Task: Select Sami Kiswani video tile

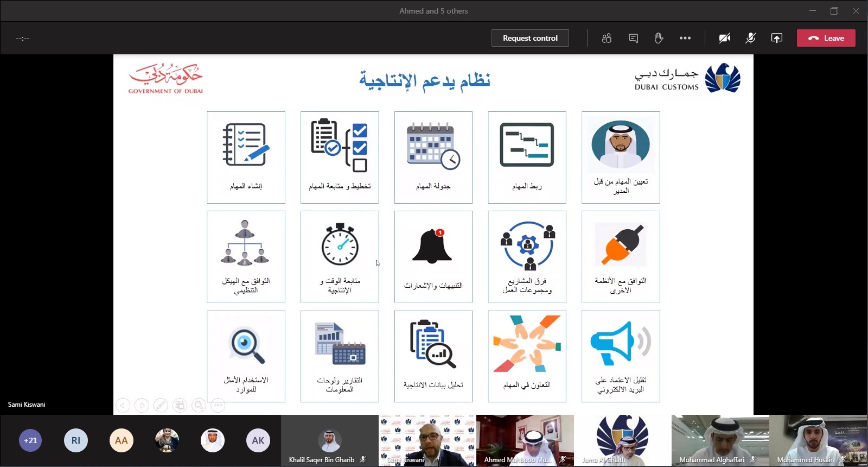Action: tap(427, 441)
